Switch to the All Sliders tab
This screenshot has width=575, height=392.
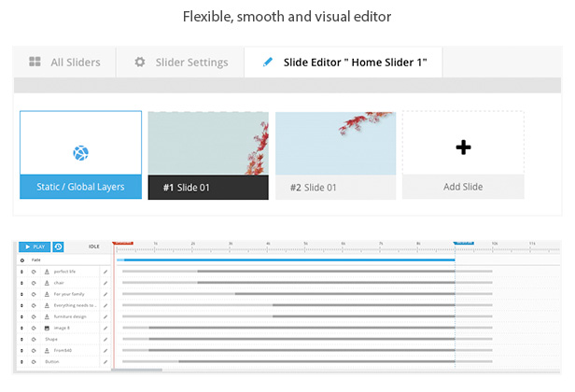(x=64, y=62)
